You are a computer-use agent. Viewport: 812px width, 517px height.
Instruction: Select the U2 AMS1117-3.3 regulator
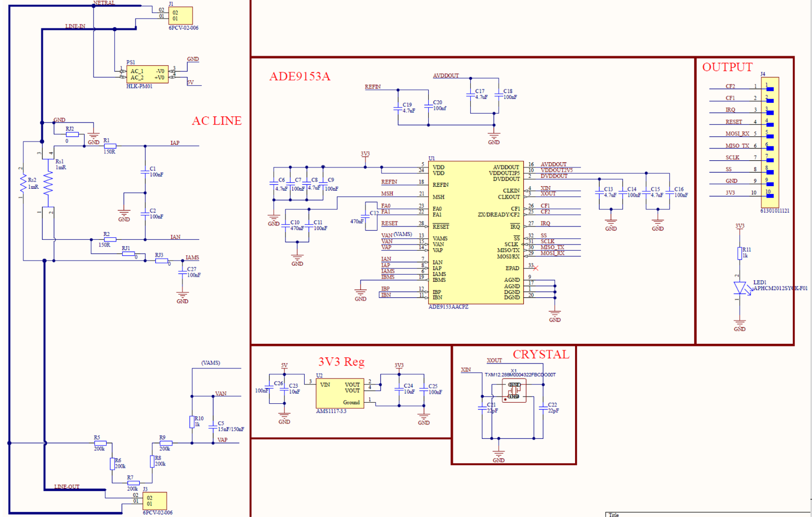340,393
